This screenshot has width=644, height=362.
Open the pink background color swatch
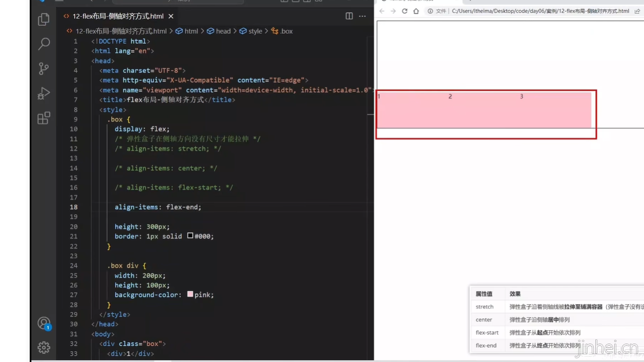tap(190, 294)
